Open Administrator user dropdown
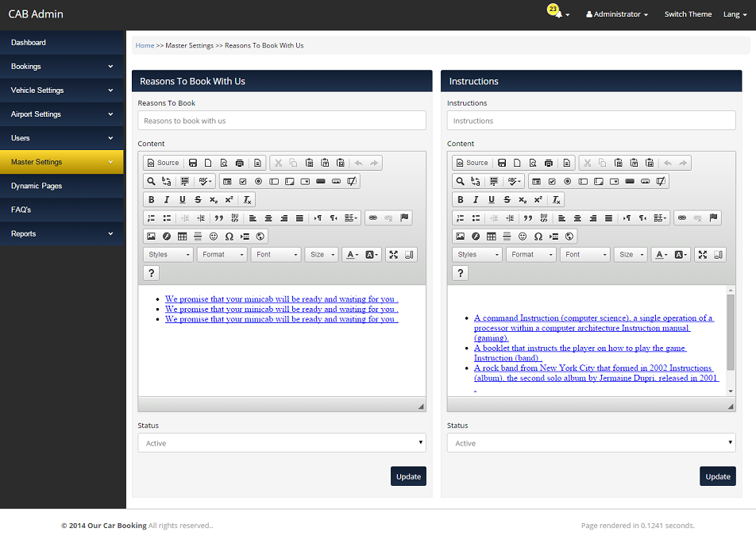 (x=617, y=14)
